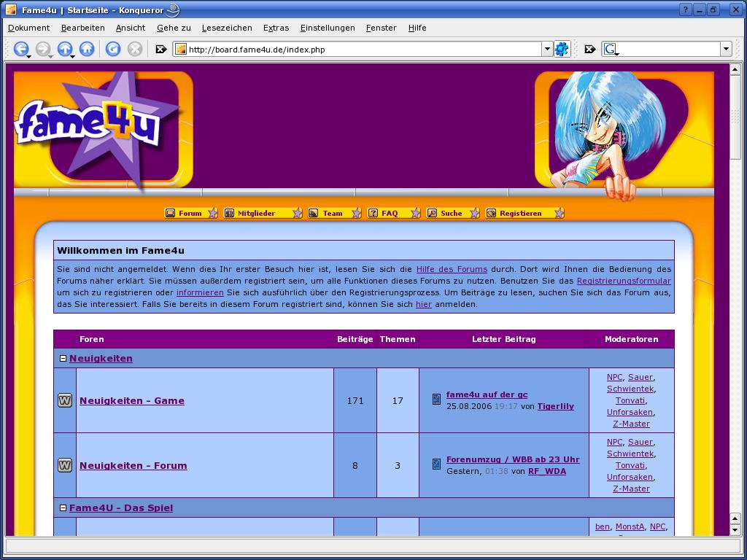Open the Neuigkeiten - Game forum link
Screen dimensions: 747x560
132,400
